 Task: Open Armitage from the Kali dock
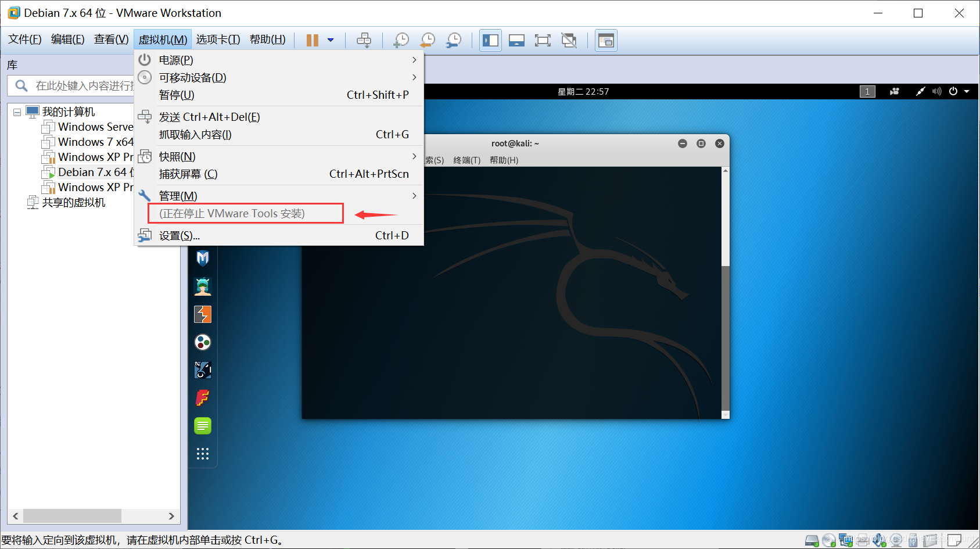[203, 286]
